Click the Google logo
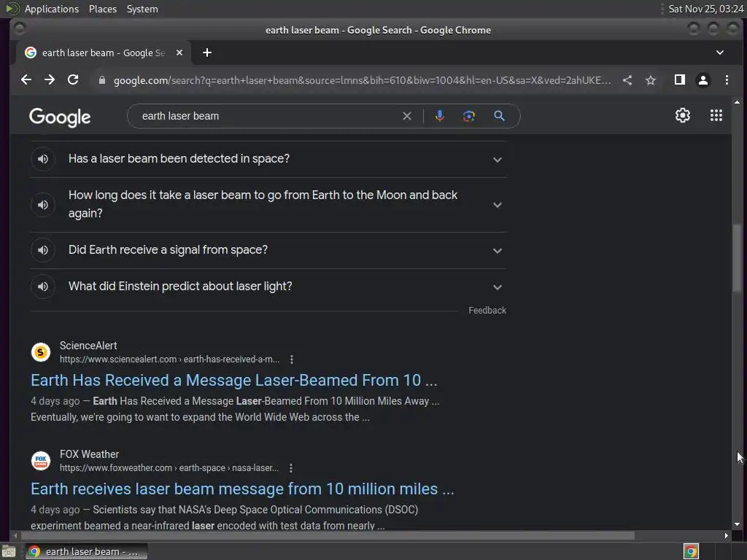The width and height of the screenshot is (747, 560). 60,117
